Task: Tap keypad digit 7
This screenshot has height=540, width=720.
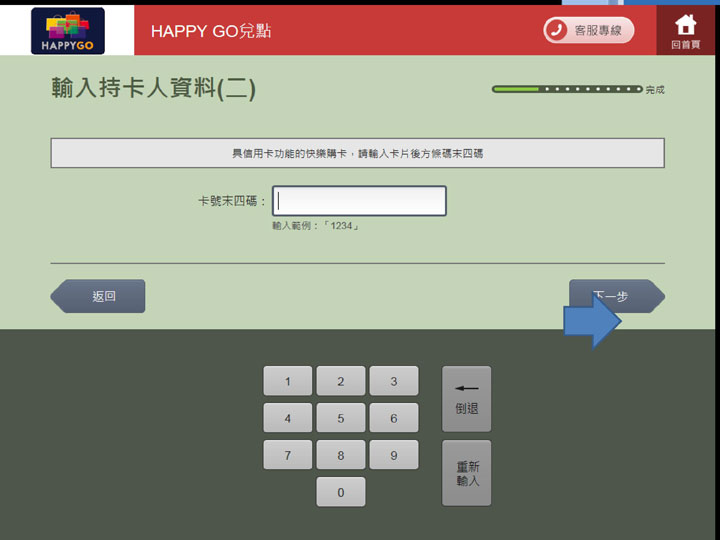Action: tap(287, 455)
